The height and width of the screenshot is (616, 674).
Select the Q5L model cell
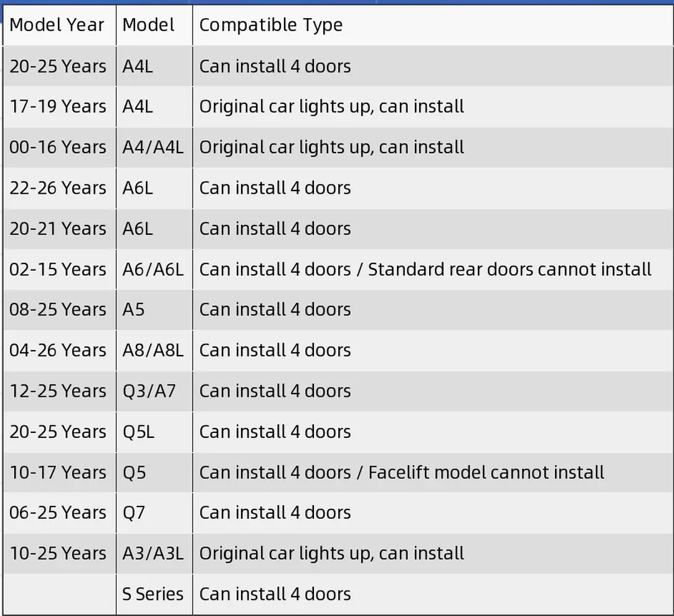(x=138, y=432)
